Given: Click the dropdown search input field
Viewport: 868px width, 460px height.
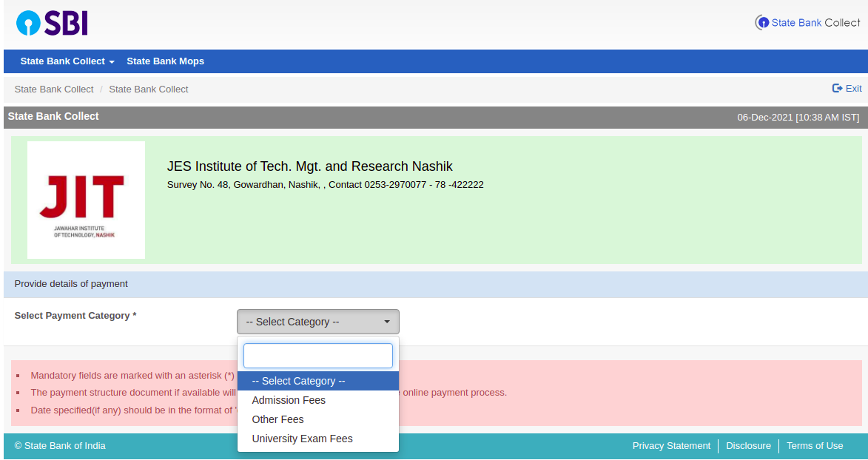Looking at the screenshot, I should pyautogui.click(x=317, y=356).
